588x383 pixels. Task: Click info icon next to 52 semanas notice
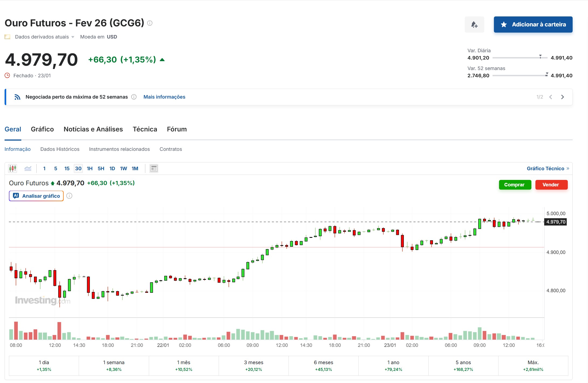(x=134, y=97)
